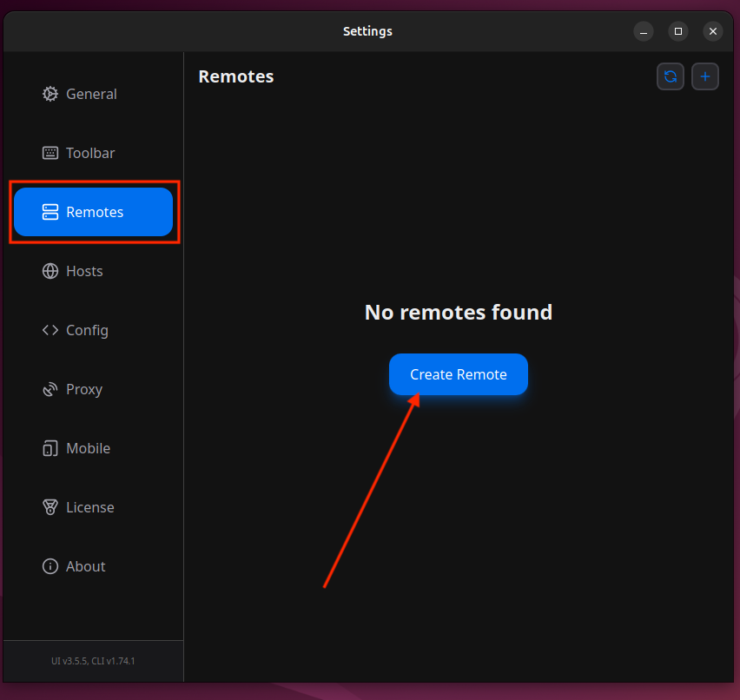Click the server icon beside Remotes
This screenshot has height=700, width=740.
tap(50, 212)
